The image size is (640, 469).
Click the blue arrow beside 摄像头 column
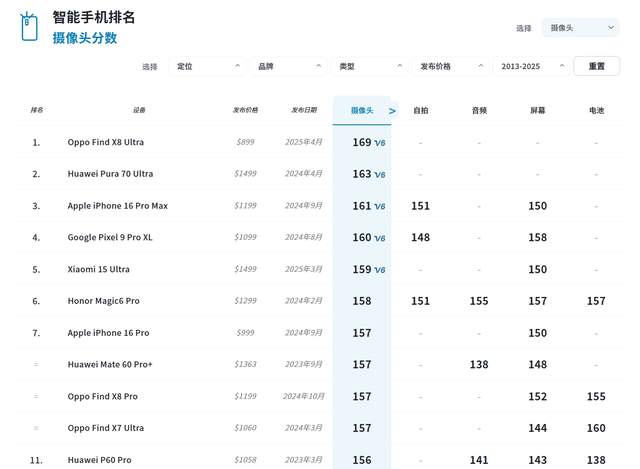392,111
